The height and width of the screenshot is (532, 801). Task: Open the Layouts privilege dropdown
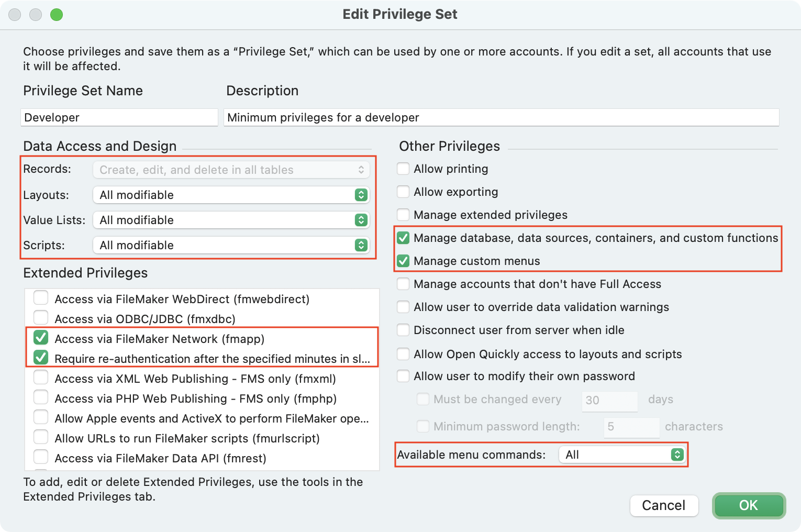point(231,195)
